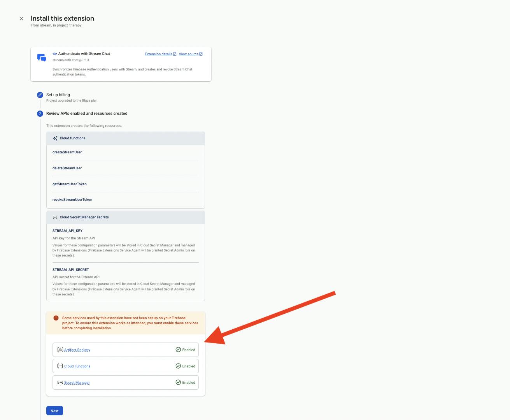Click the Cloud Secret Manager secrets icon
This screenshot has height=420, width=510.
pyautogui.click(x=55, y=217)
